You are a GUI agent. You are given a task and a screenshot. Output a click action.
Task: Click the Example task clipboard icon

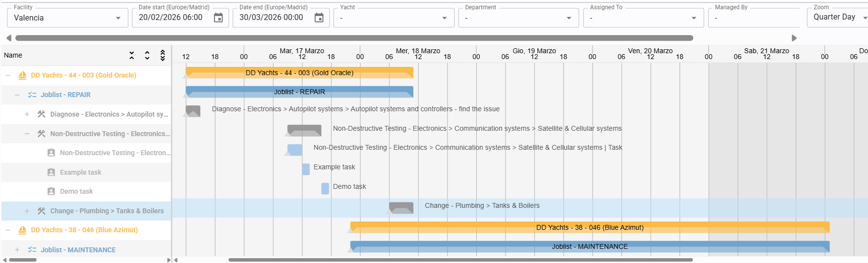(51, 172)
